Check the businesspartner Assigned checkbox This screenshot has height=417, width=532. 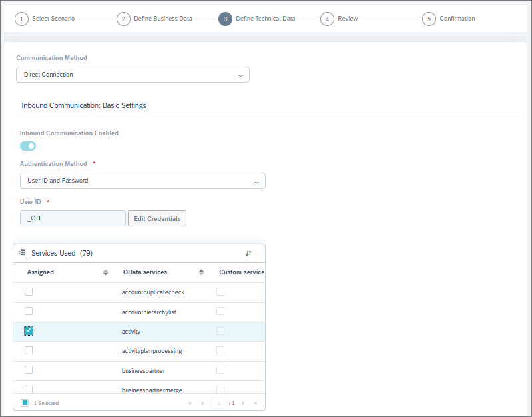(x=29, y=370)
